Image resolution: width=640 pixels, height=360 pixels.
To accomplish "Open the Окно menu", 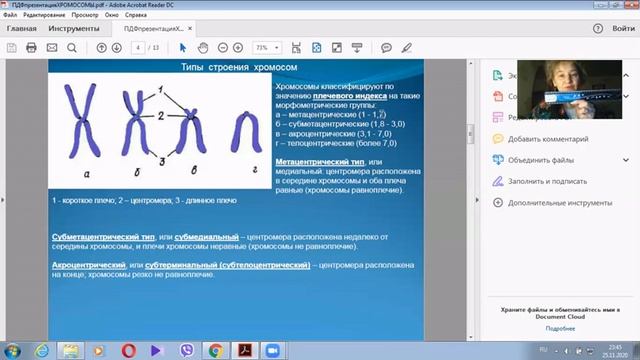I will coord(111,15).
